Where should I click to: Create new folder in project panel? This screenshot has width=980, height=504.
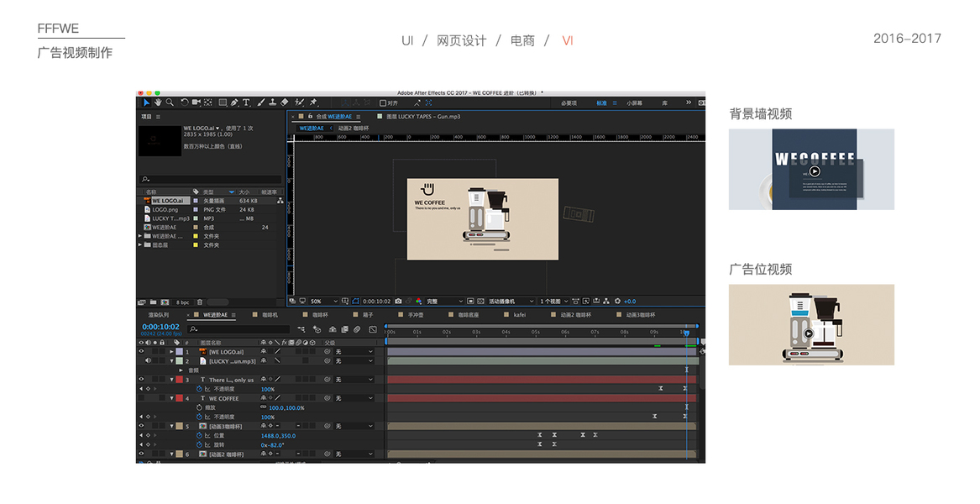pos(153,302)
